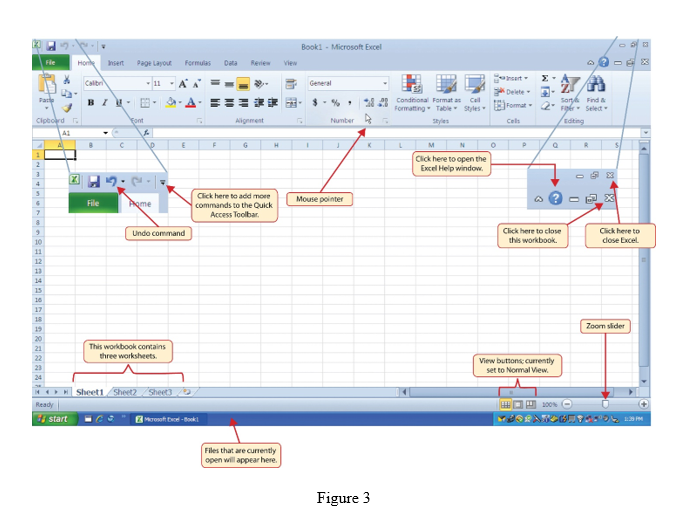The height and width of the screenshot is (511, 698).
Task: Switch to the Review tab
Action: [x=260, y=63]
